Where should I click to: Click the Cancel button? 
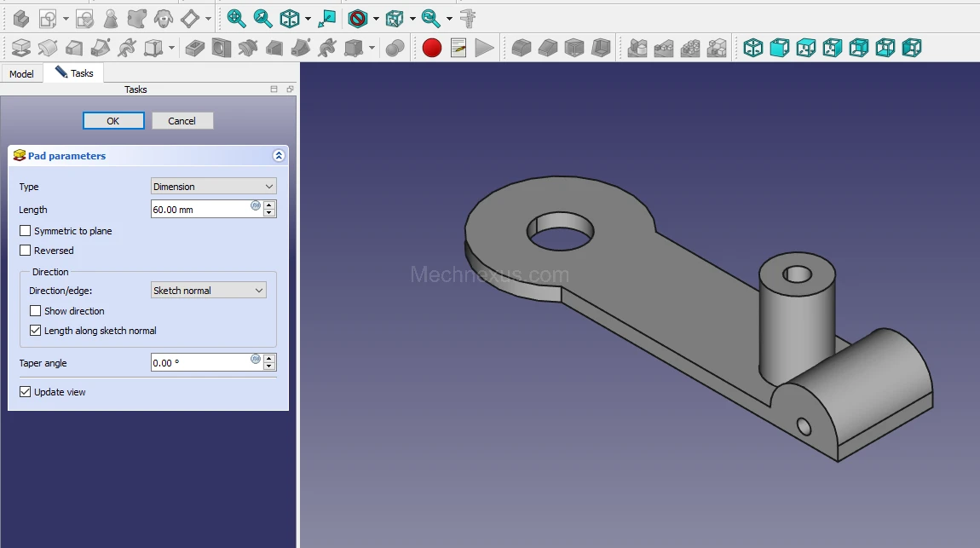click(182, 121)
